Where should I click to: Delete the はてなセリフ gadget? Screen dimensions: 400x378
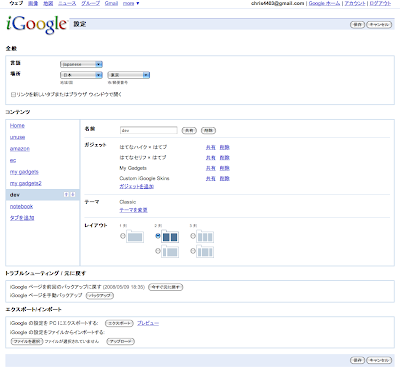click(x=225, y=158)
